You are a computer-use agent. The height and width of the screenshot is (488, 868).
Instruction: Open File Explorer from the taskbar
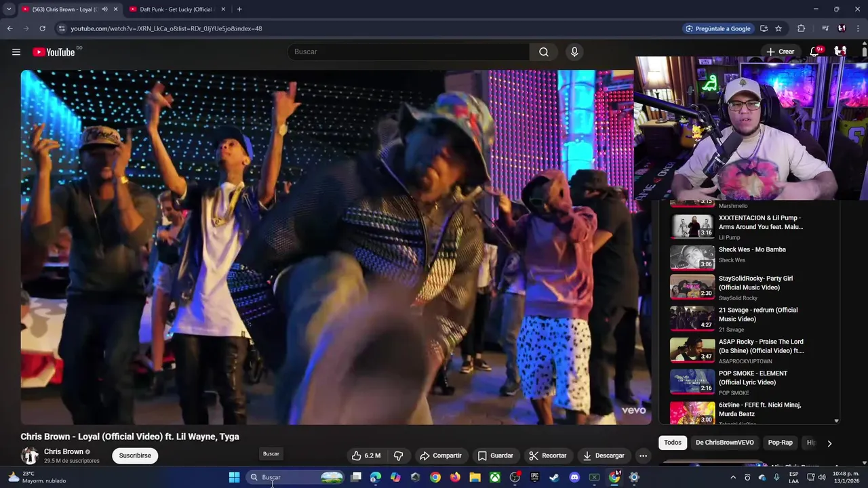pyautogui.click(x=475, y=477)
